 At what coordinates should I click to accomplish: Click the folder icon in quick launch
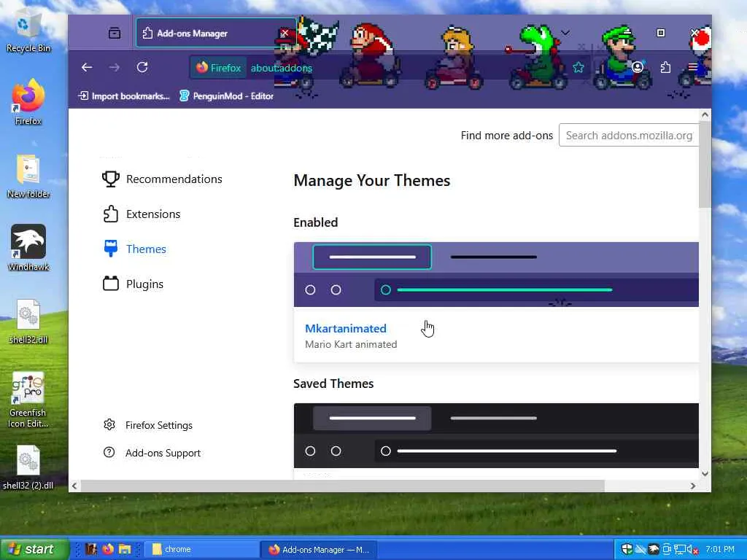pos(125,549)
